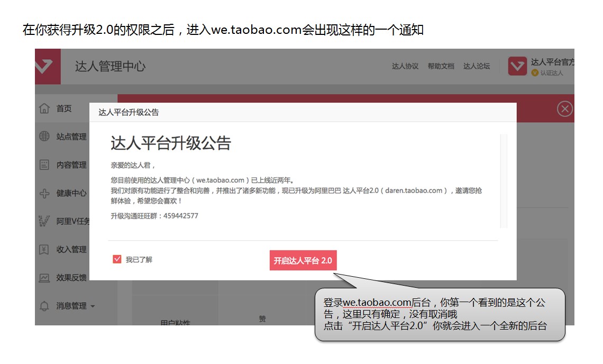Click the V icon beside 阿里V任务
Image resolution: width=603 pixels, height=364 pixels.
pos(44,221)
